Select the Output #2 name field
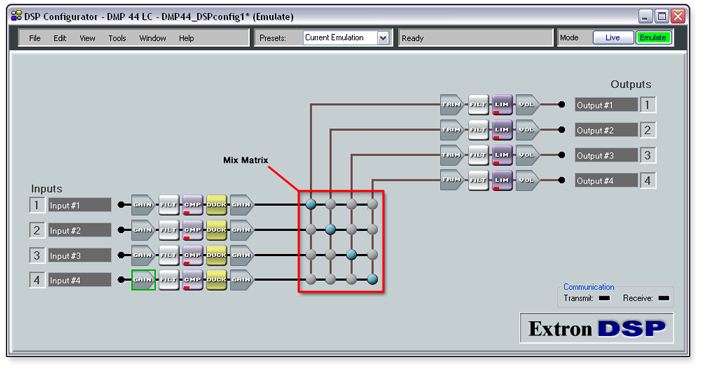706x370 pixels. click(606, 130)
